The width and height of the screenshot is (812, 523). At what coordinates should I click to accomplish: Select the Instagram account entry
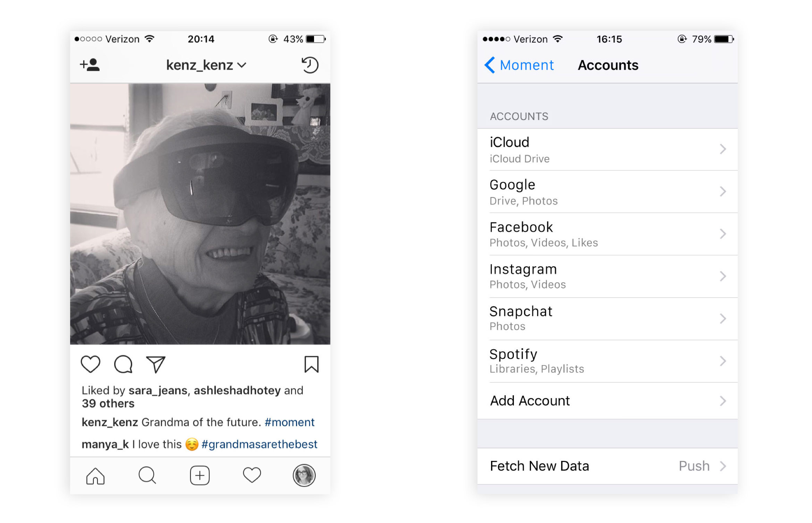tap(608, 276)
